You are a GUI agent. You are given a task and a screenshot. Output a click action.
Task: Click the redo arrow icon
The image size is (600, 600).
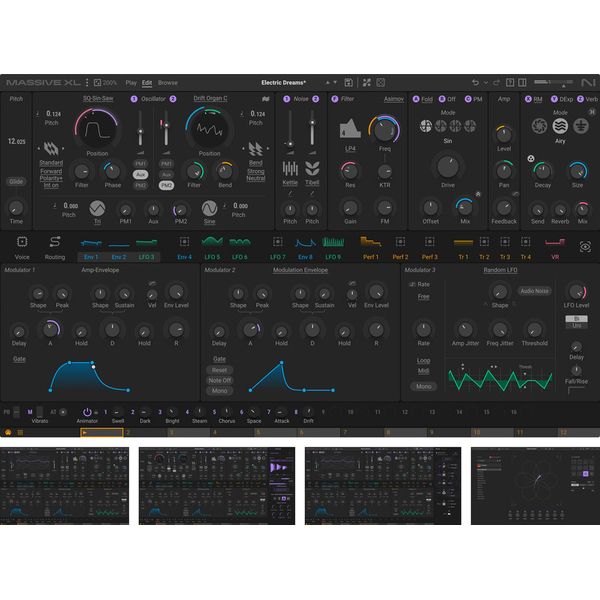(x=496, y=83)
